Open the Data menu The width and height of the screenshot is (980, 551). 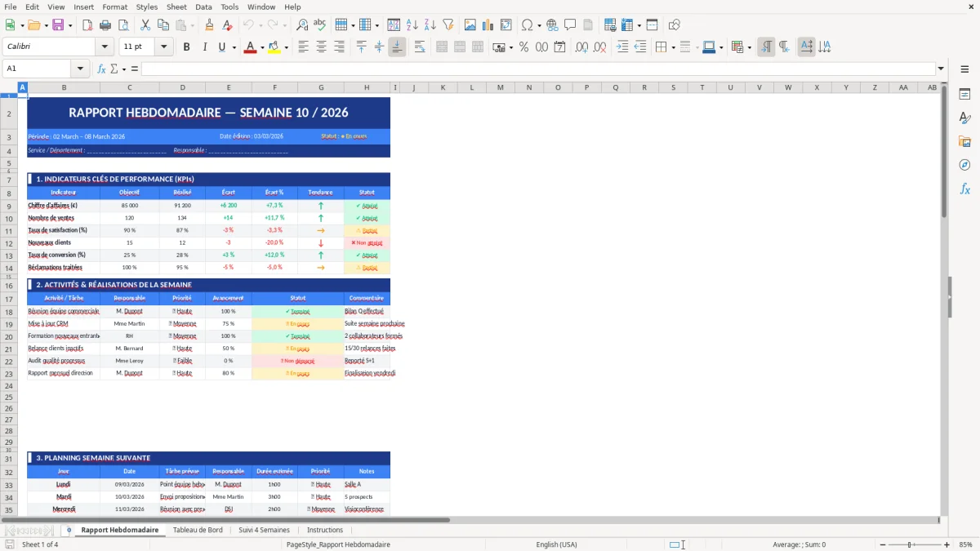[x=203, y=7]
